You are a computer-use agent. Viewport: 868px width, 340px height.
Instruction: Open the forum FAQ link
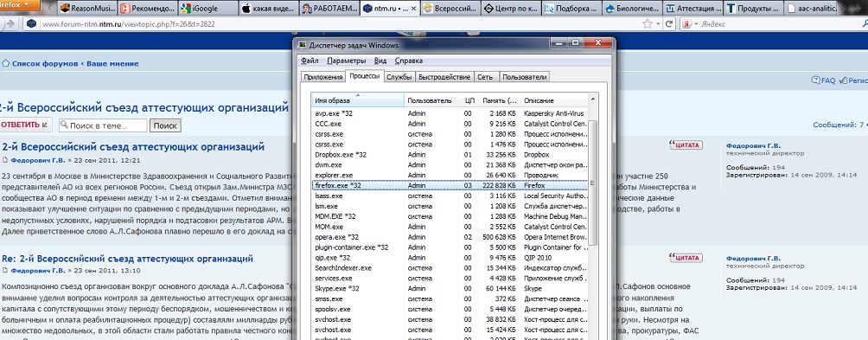824,80
